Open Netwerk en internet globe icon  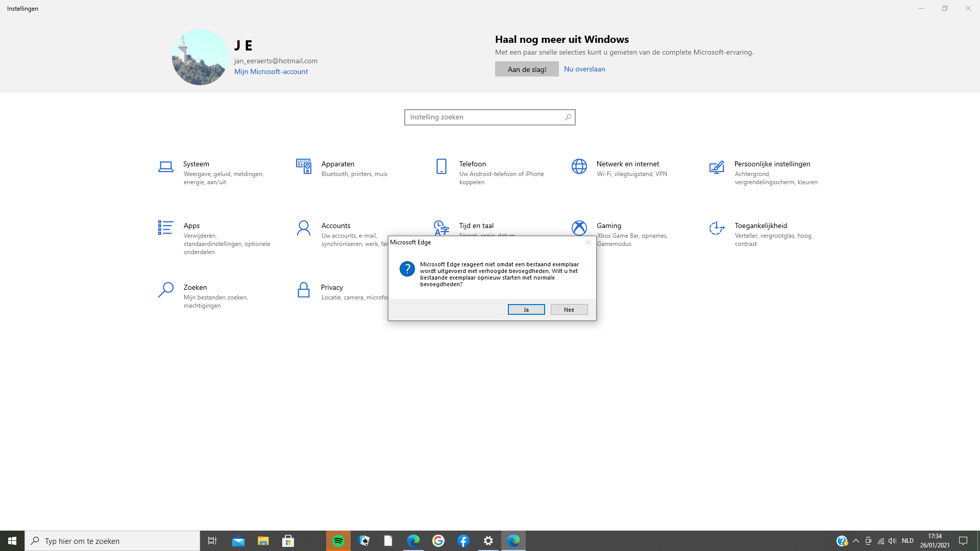click(x=579, y=166)
